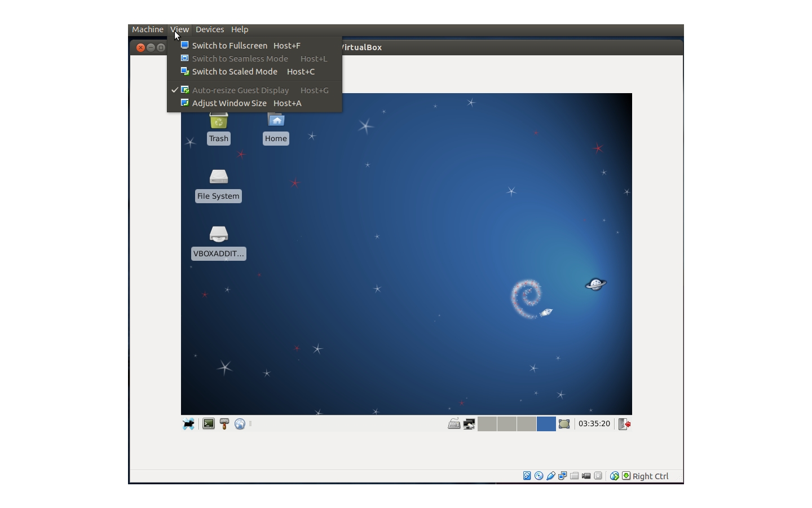The height and width of the screenshot is (508, 812).
Task: Select the VBOXADDIT... disc icon
Action: [x=219, y=243]
